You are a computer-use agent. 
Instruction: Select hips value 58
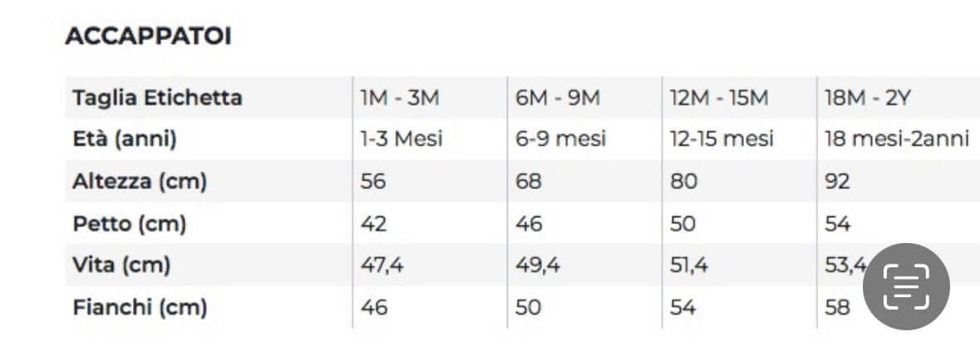838,308
